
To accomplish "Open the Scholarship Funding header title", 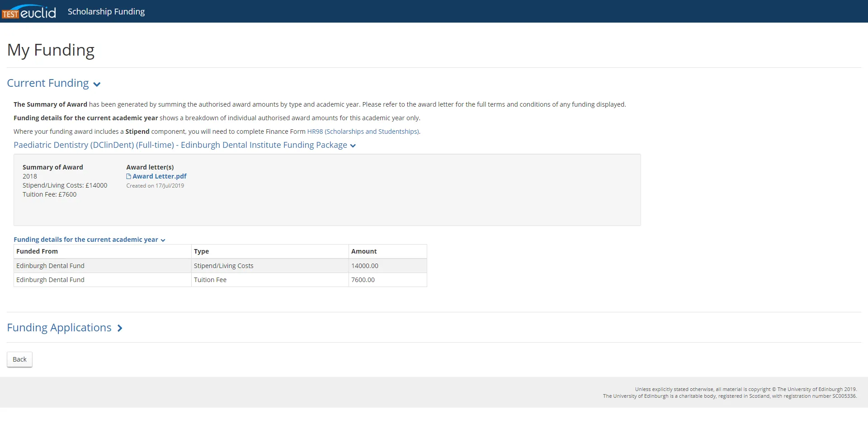I will pos(106,12).
